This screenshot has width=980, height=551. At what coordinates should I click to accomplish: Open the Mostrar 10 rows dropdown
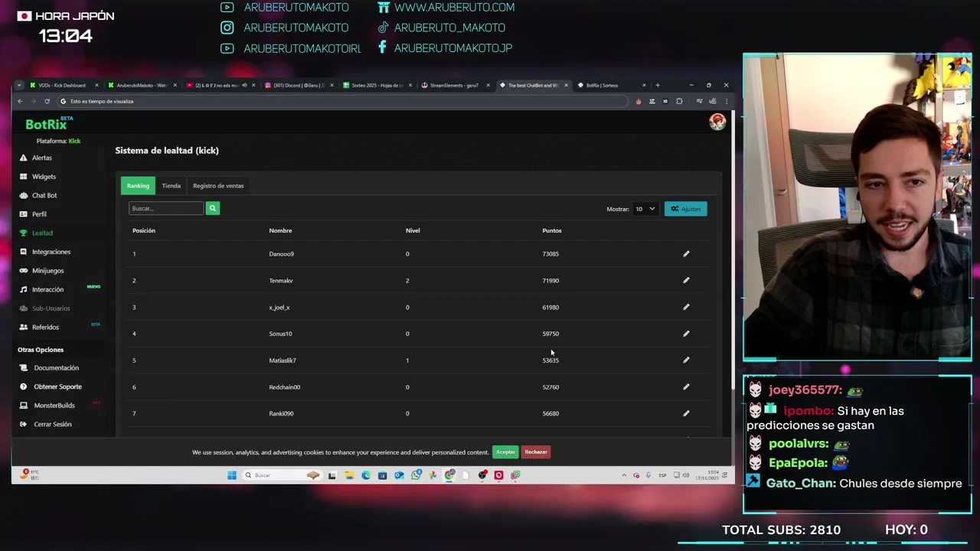click(645, 209)
